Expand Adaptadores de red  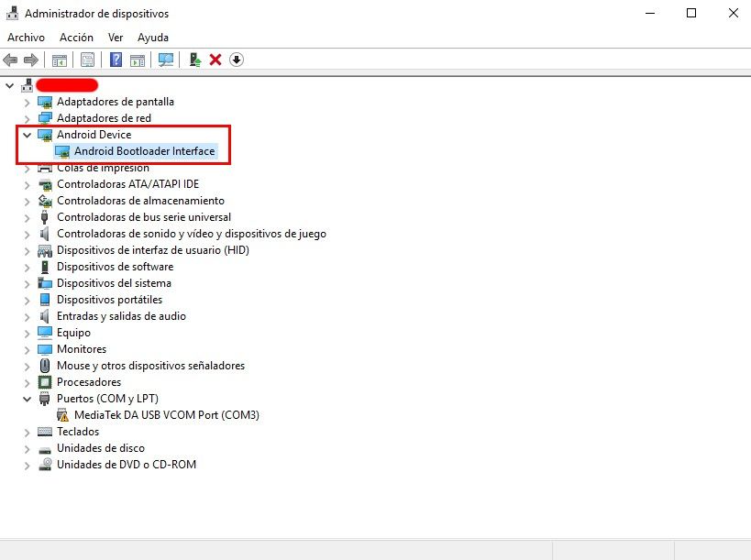[28, 119]
